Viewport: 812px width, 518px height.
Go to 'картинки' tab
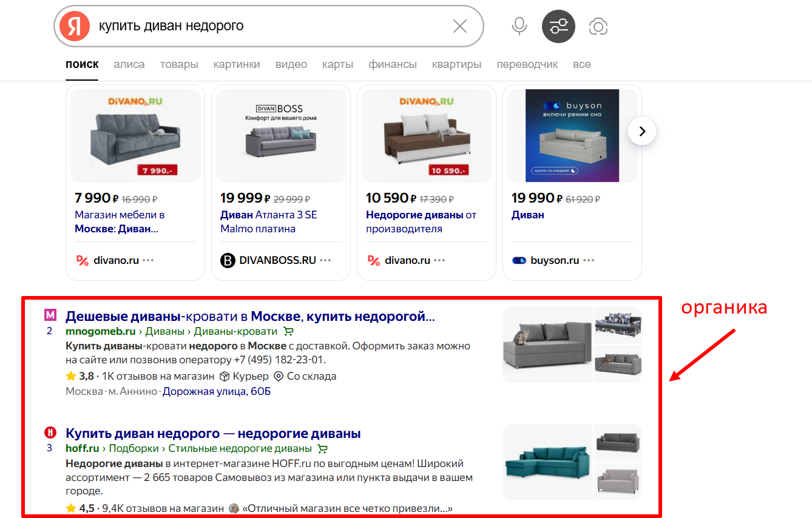click(237, 64)
